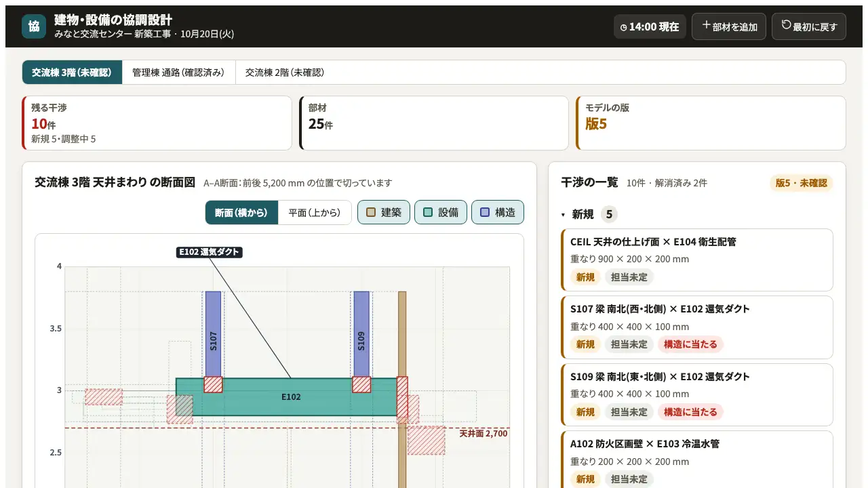Click the 構造に当たる tag on the S107 card

[x=691, y=344]
